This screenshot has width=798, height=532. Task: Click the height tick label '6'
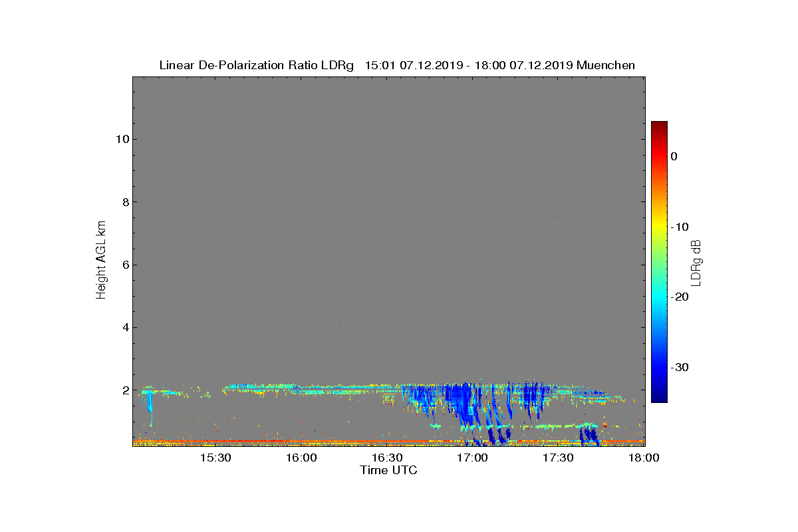coord(125,265)
